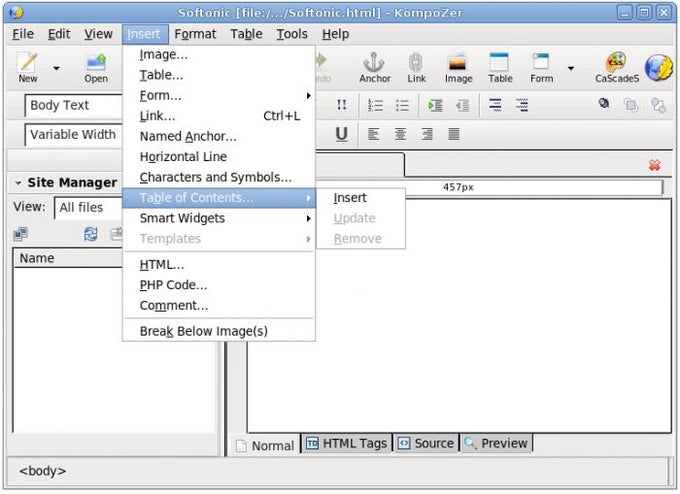
Task: Open the Body Text paragraph format dropdown
Action: (x=73, y=105)
